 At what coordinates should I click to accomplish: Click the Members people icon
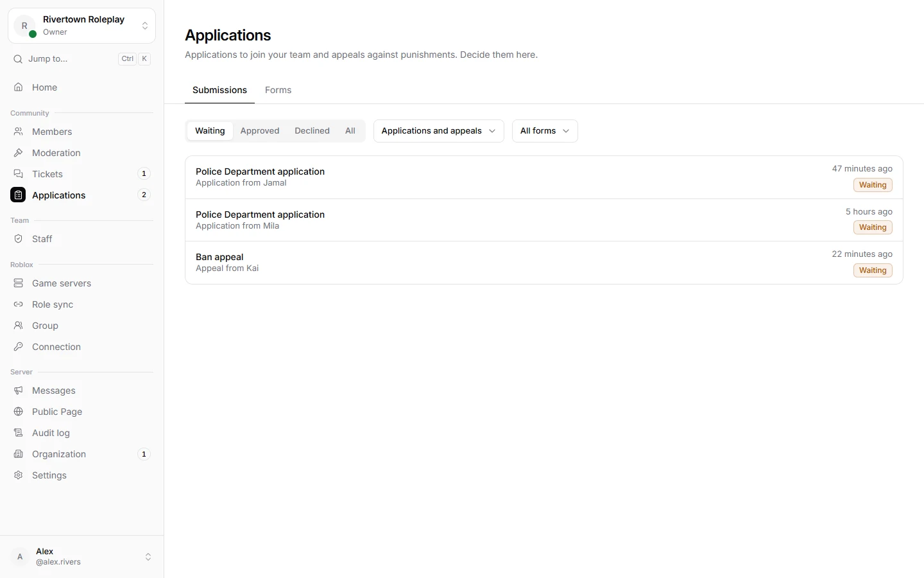[19, 132]
